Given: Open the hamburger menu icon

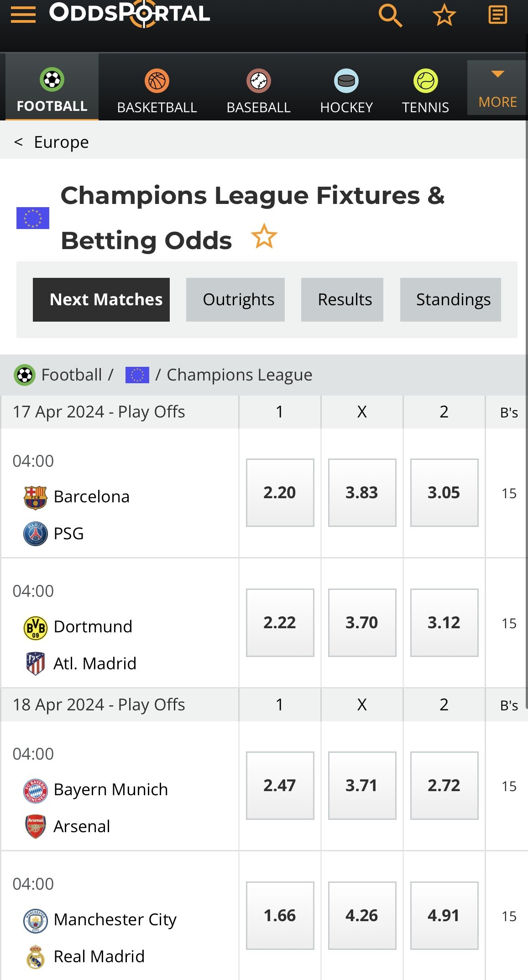Looking at the screenshot, I should click(x=23, y=15).
